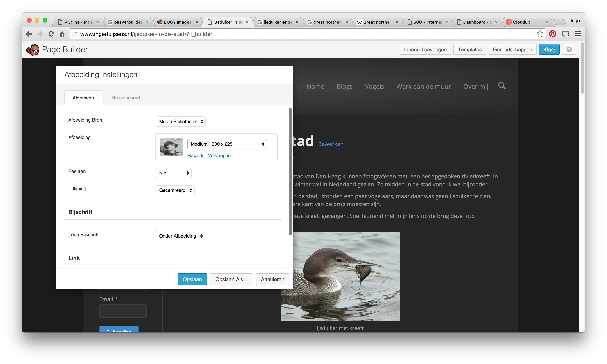This screenshot has width=607, height=364.
Task: Open the browser home icon
Action: point(62,34)
